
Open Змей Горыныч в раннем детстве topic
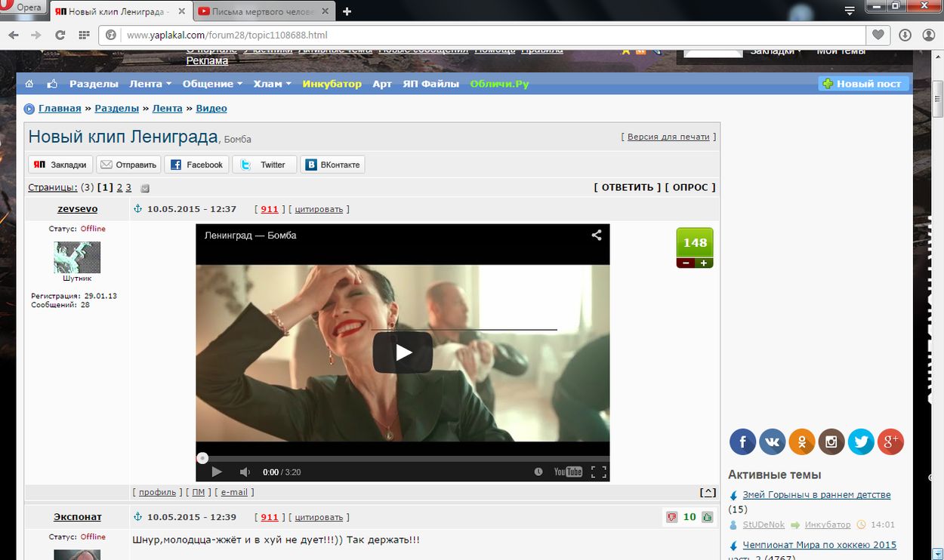(x=816, y=495)
